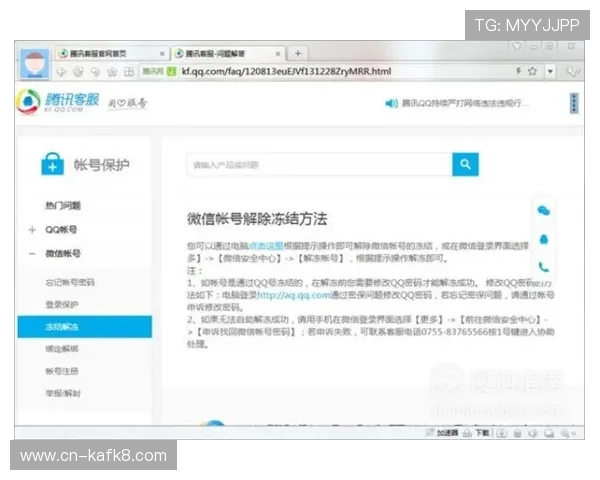Click the 帐号保护 lock bag icon

point(52,164)
